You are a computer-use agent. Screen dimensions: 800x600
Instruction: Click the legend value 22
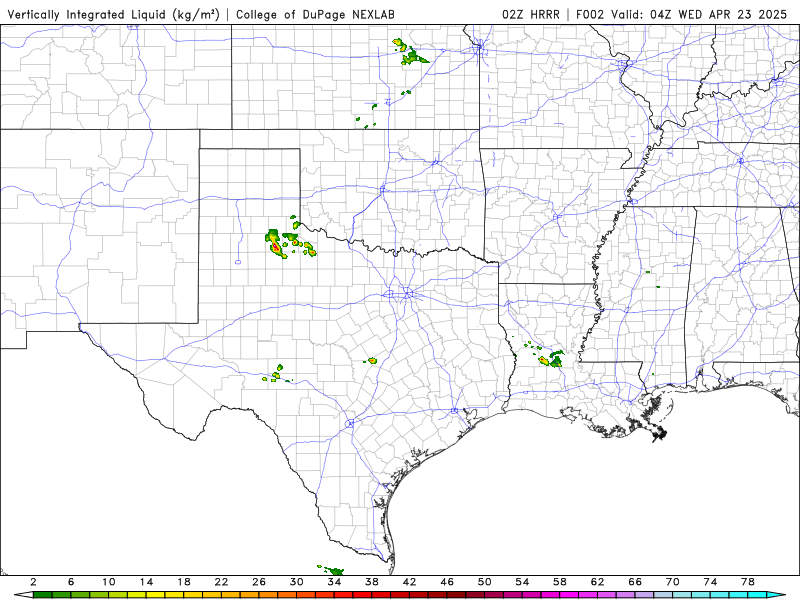coord(221,582)
